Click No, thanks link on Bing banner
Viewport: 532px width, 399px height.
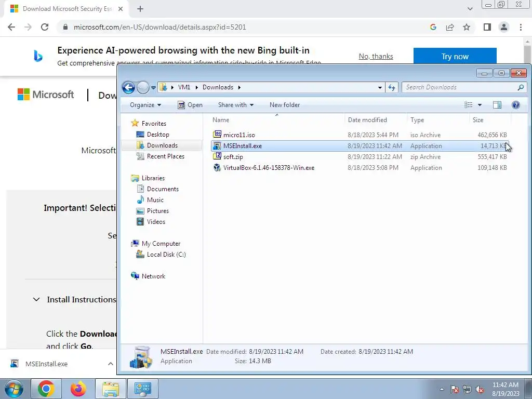pyautogui.click(x=376, y=56)
